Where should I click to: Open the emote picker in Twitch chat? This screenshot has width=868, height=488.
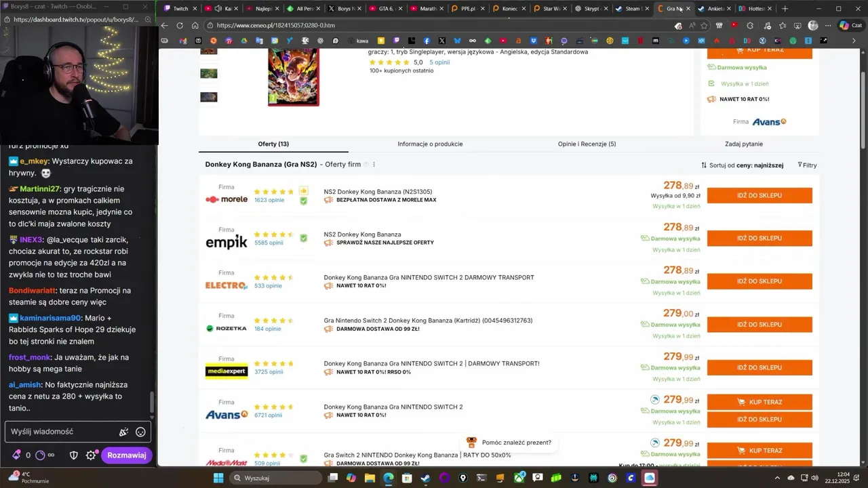pyautogui.click(x=140, y=432)
